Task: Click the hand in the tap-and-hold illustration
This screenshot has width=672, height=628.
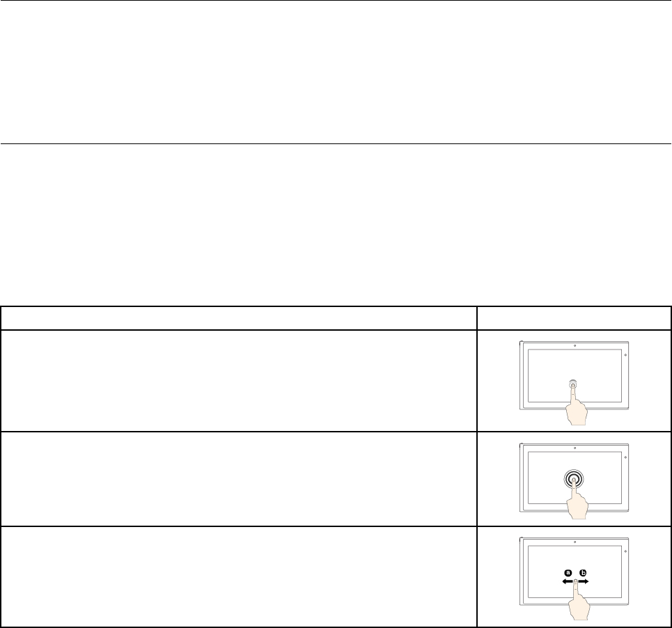Action: 577,501
